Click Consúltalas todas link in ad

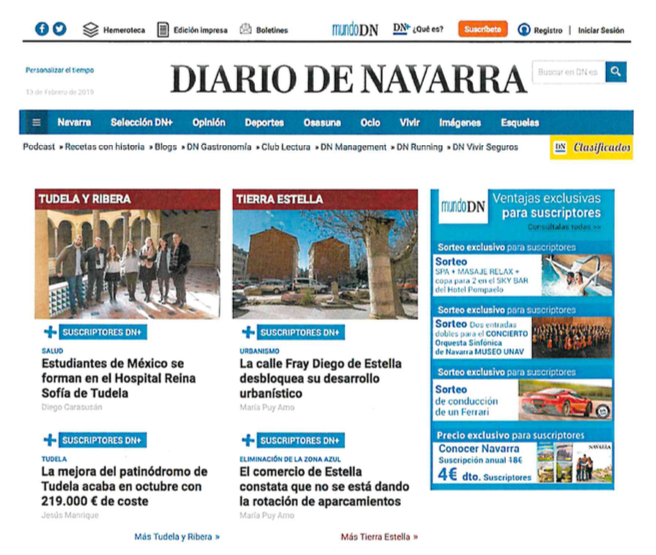tap(564, 227)
